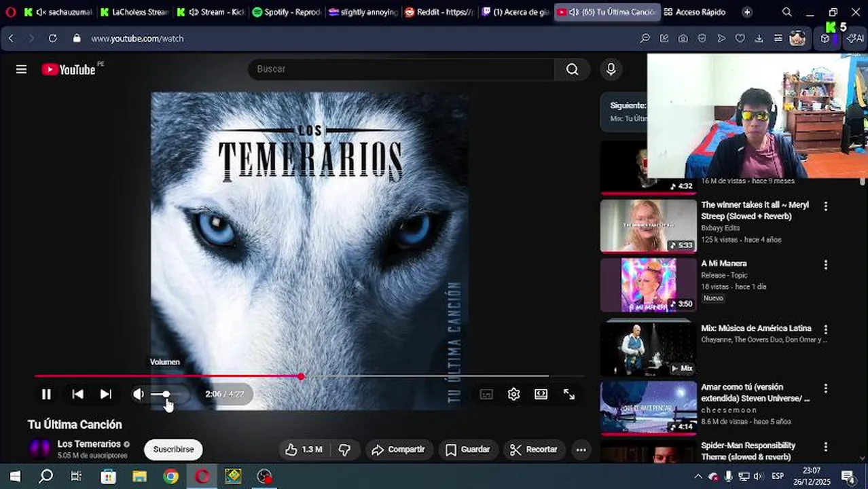Seek using the red progress bar scrubber
The width and height of the screenshot is (868, 489).
(301, 376)
